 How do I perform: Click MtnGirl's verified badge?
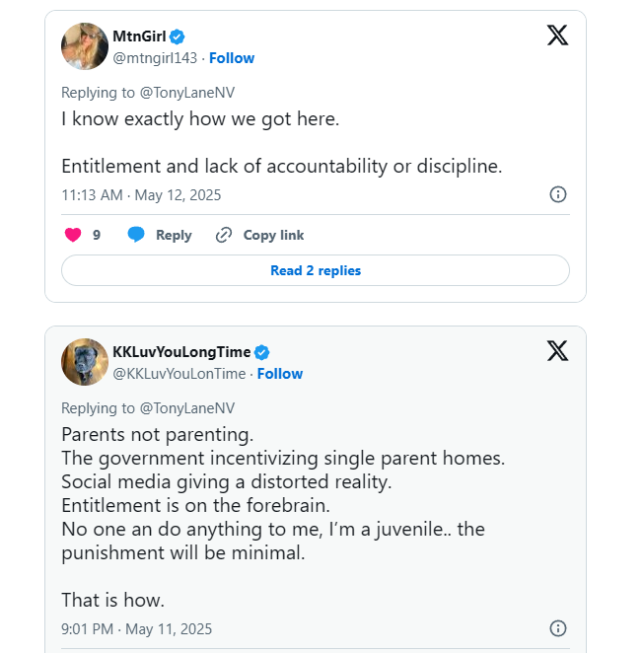pos(177,36)
